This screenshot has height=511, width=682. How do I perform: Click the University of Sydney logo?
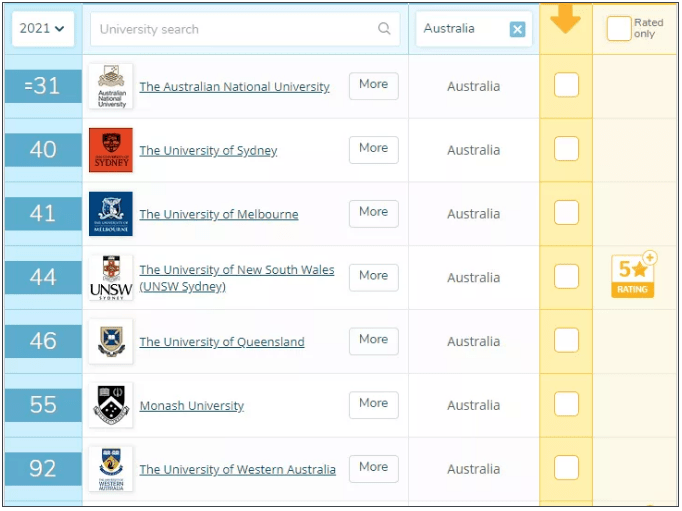point(110,150)
